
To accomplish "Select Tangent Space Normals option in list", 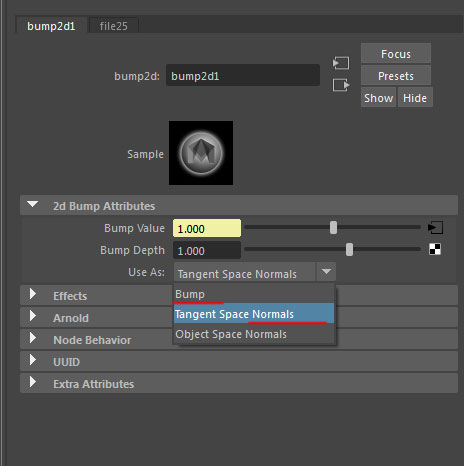I will [254, 313].
